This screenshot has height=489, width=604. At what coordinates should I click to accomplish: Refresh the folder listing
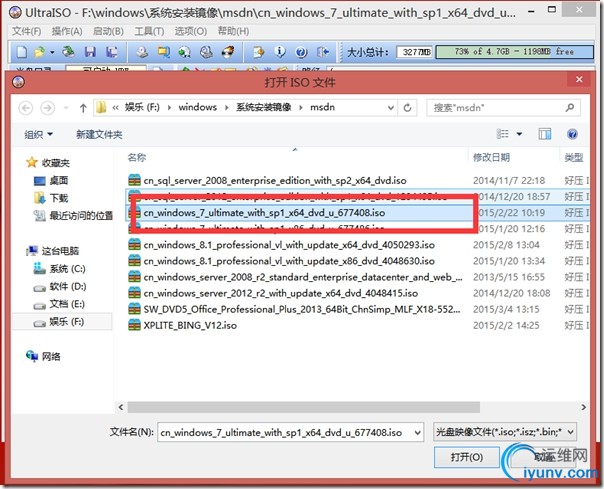click(408, 108)
